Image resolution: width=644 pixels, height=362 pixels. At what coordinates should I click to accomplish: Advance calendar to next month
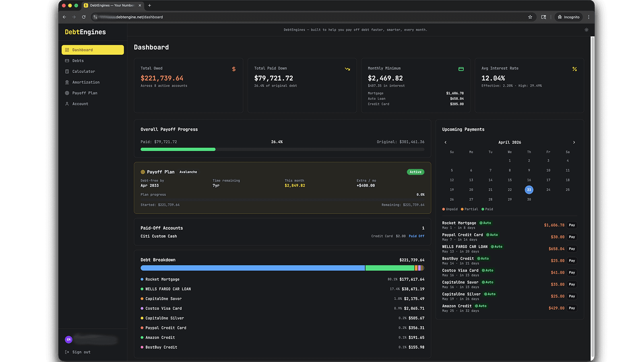point(574,142)
